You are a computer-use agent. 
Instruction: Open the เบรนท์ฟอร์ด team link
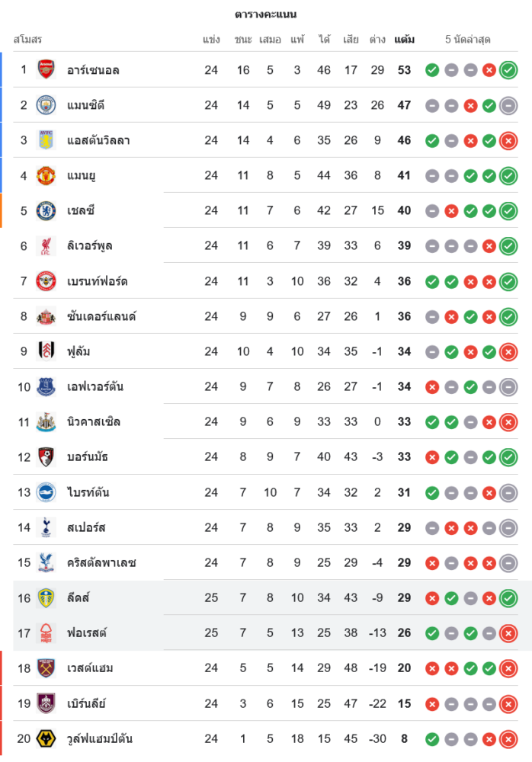coord(98,281)
